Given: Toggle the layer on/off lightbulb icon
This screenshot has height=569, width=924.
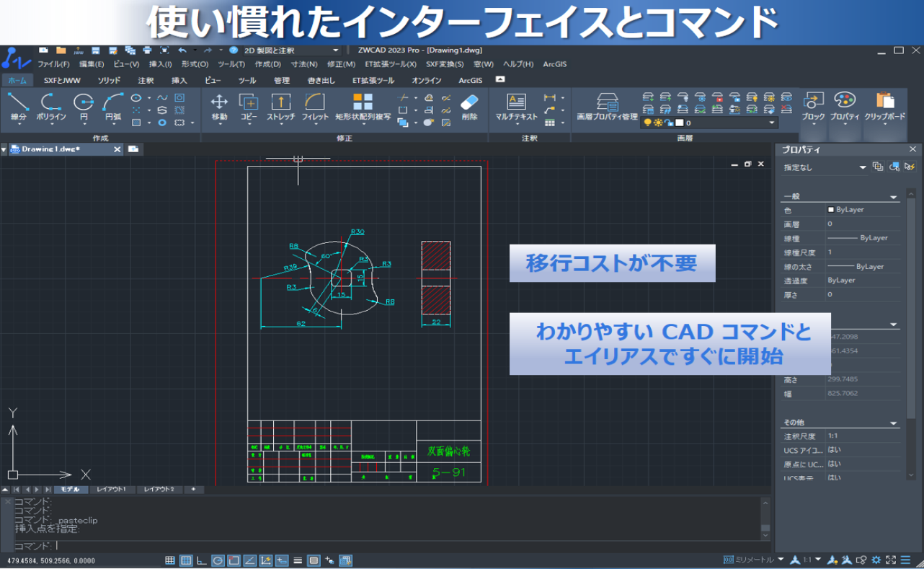Looking at the screenshot, I should 647,123.
